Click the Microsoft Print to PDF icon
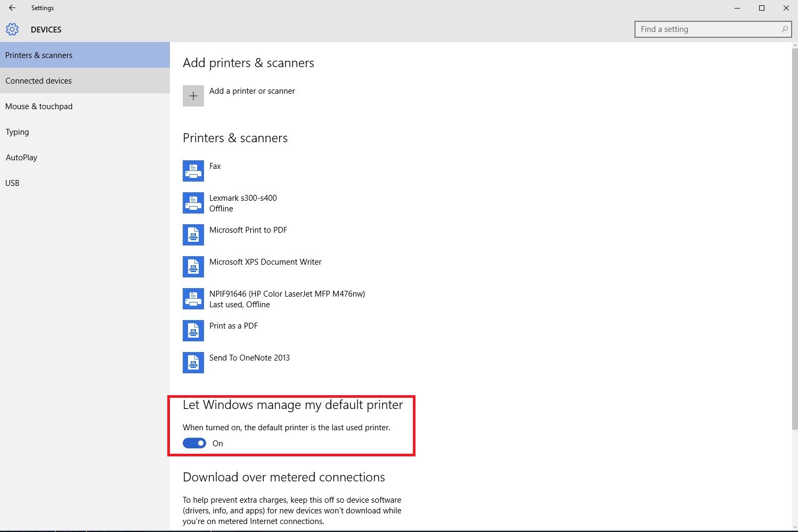 coord(193,235)
